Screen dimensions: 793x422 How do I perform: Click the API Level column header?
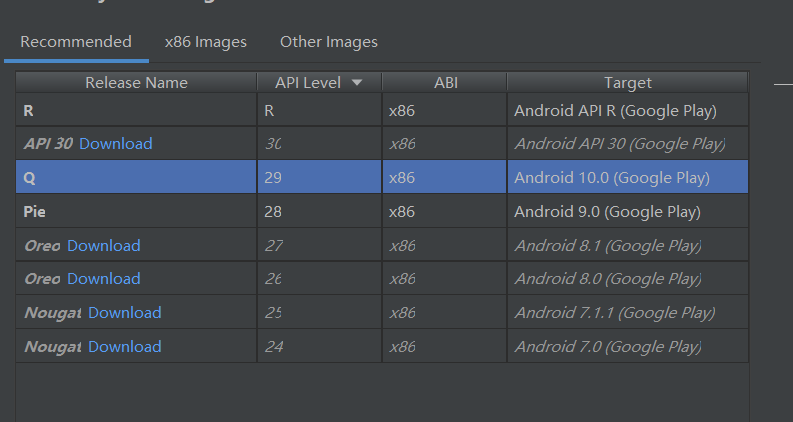(x=320, y=82)
